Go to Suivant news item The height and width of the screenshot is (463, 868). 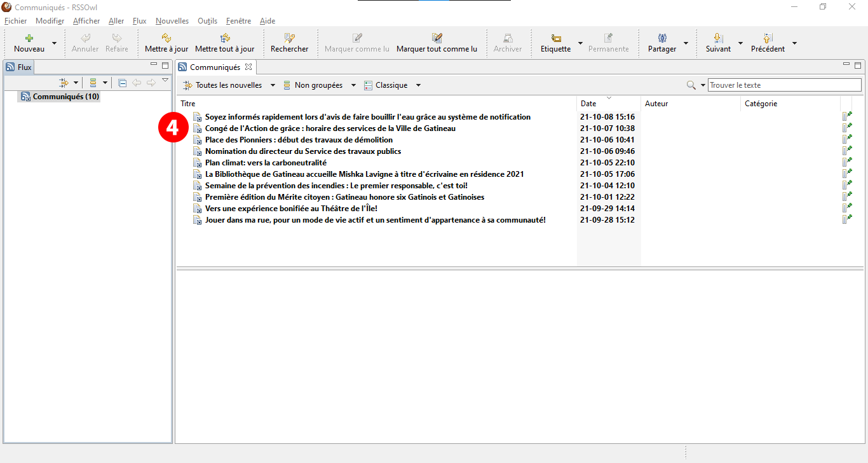tap(718, 39)
